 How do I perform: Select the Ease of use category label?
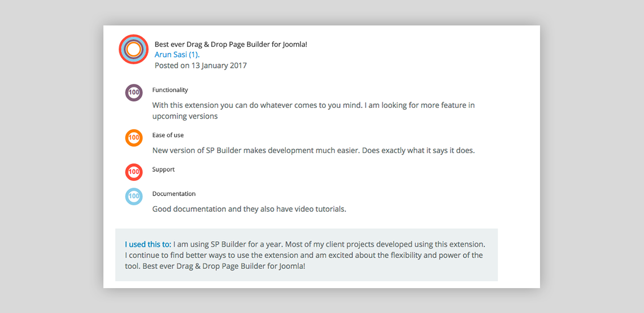pyautogui.click(x=168, y=135)
